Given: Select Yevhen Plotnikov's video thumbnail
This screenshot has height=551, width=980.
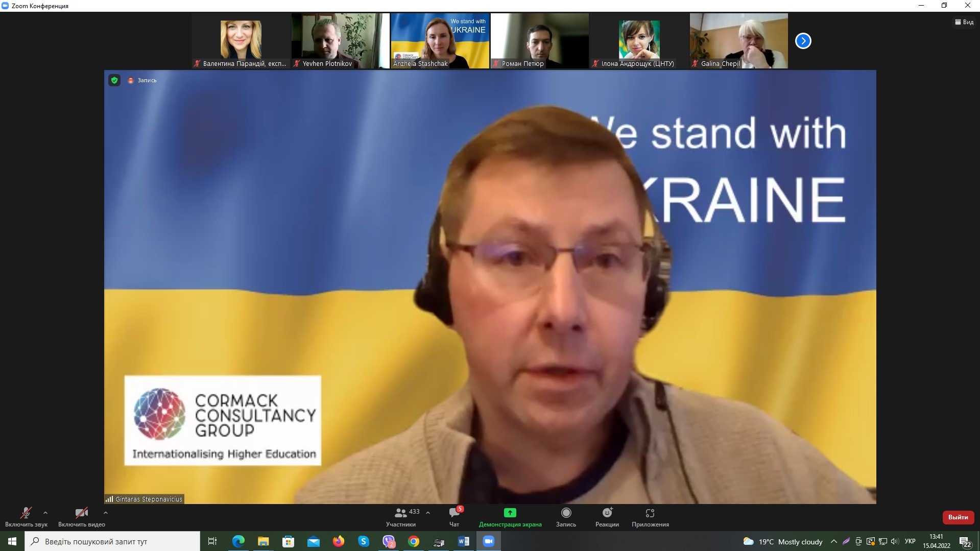Looking at the screenshot, I should [x=341, y=41].
